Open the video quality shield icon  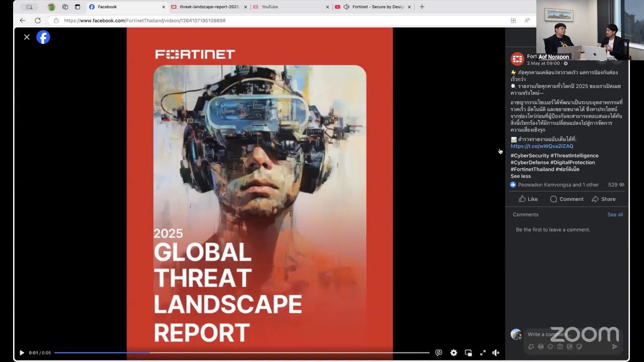point(439,353)
